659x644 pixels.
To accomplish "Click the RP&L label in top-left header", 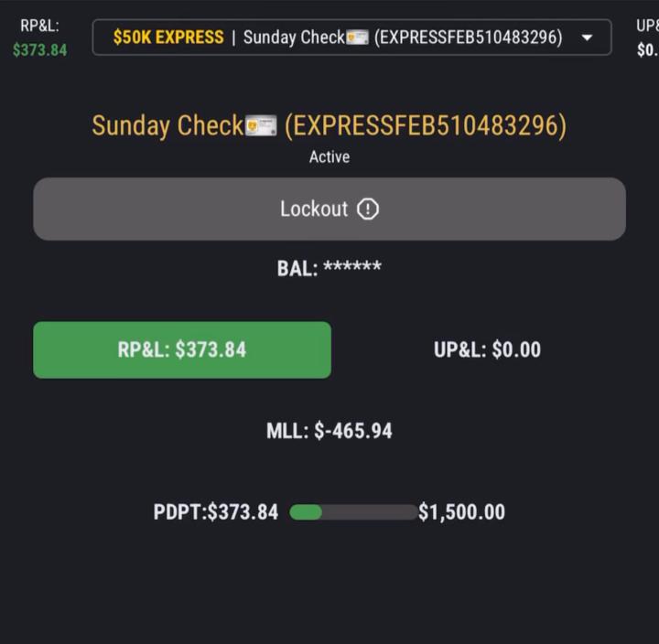I will [39, 26].
